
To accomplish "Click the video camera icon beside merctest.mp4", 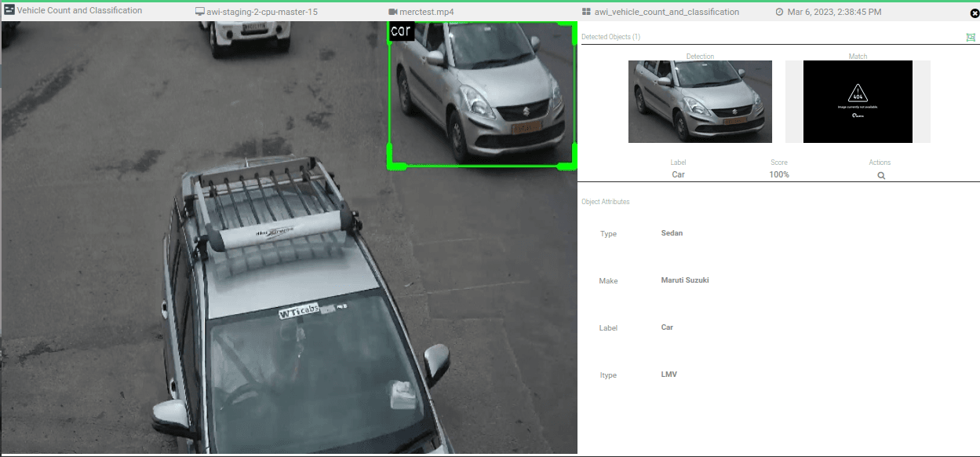I will pyautogui.click(x=392, y=13).
